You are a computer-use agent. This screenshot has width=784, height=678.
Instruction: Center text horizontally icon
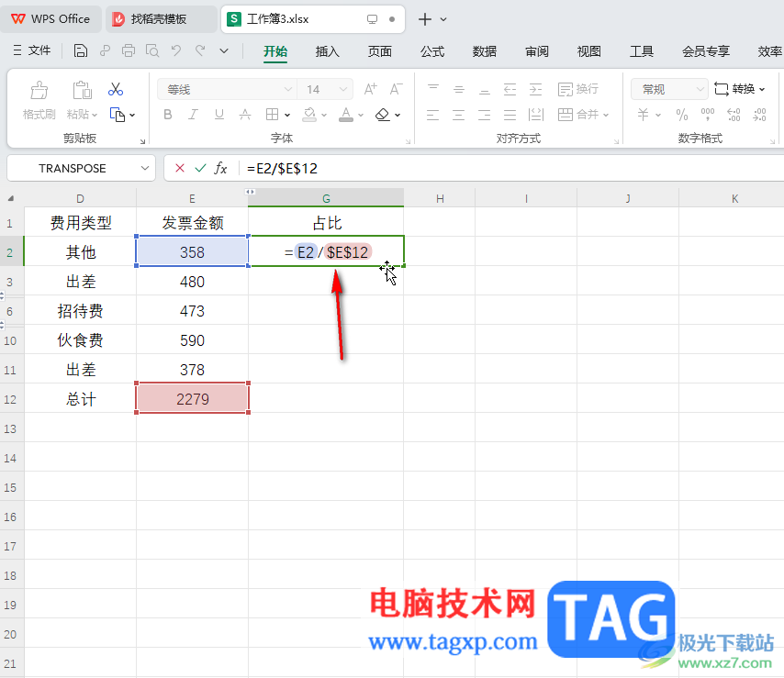[458, 115]
